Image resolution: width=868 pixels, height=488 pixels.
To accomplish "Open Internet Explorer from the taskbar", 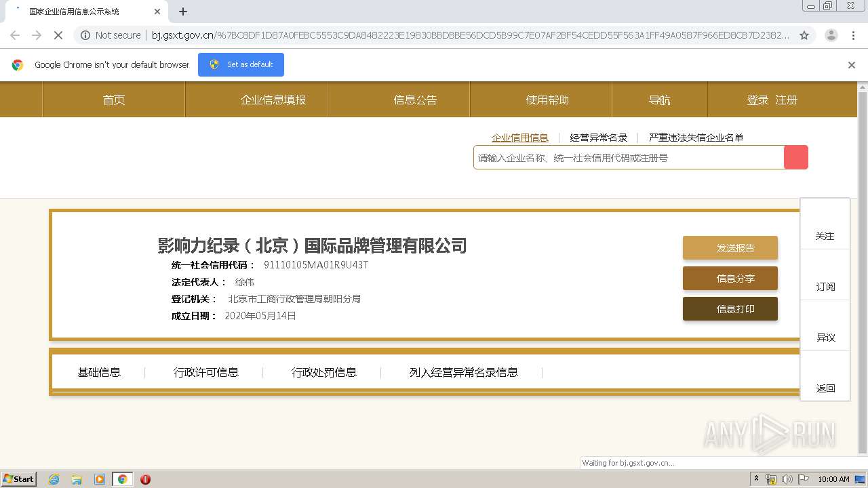I will tap(54, 479).
